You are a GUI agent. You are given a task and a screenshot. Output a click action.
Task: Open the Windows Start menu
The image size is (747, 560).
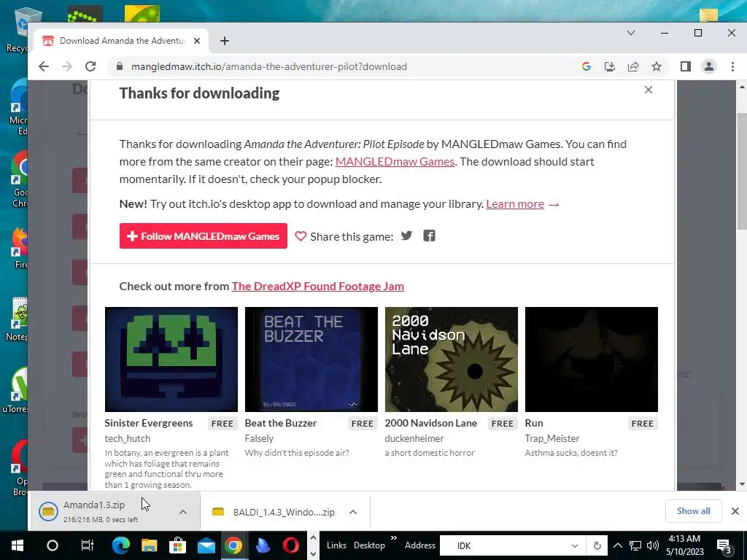[18, 545]
